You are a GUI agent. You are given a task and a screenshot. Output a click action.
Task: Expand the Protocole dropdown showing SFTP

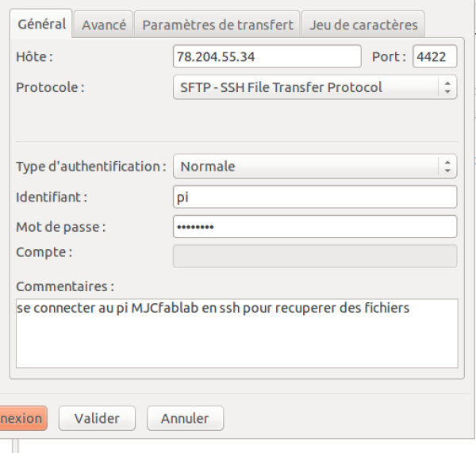click(x=314, y=86)
